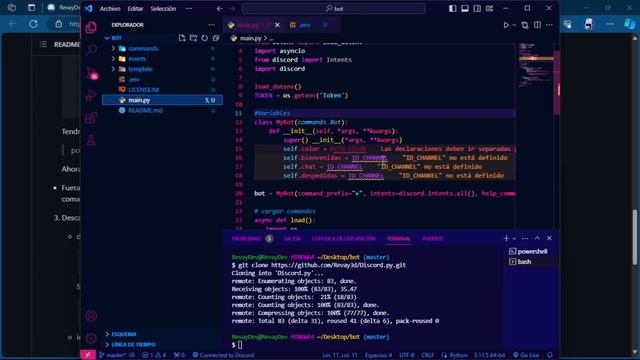640x360 pixels.
Task: Click the New Folder icon in explorer
Action: (193, 38)
